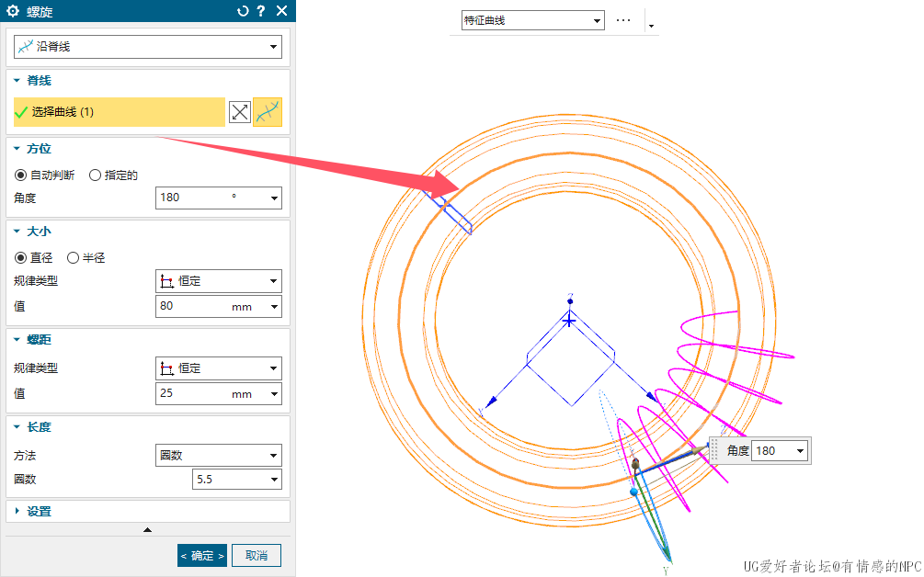
Task: Open the 沿脊线 type dropdown
Action: [147, 46]
